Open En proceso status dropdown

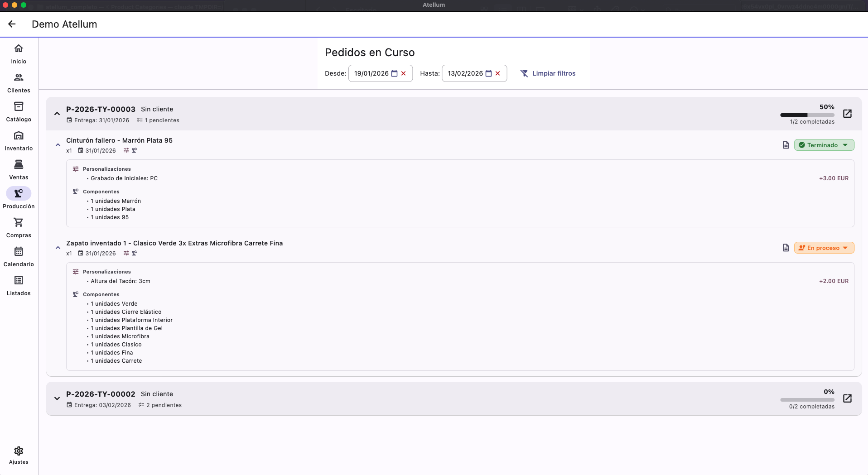point(824,248)
